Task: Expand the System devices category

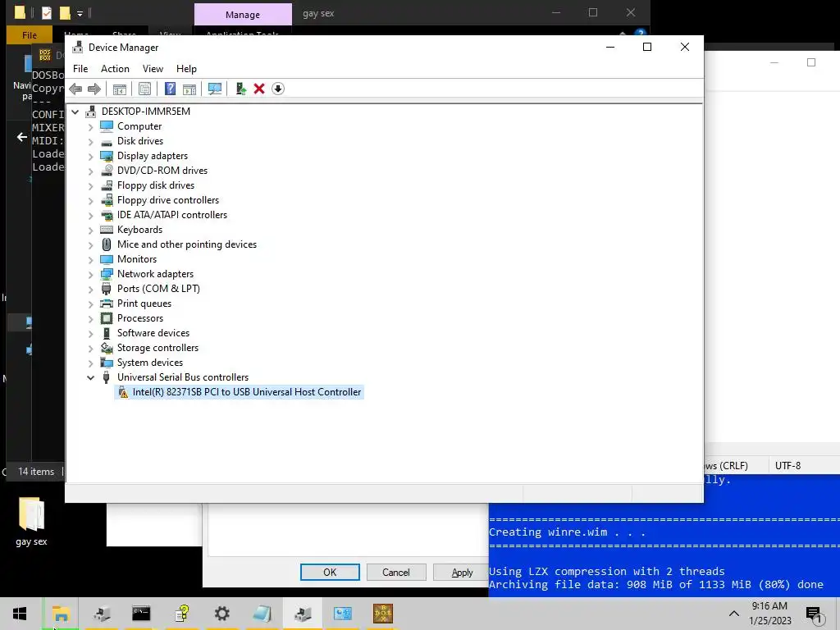Action: pyautogui.click(x=90, y=363)
